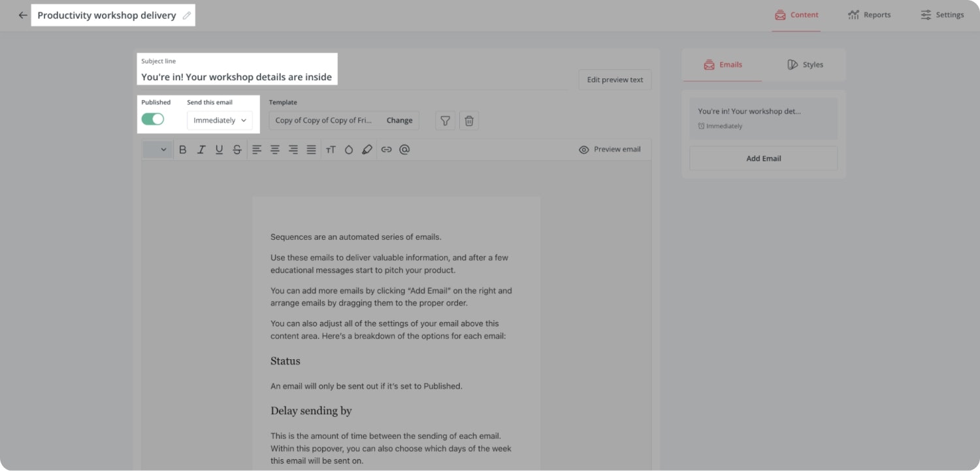Click Preview email with eye icon
This screenshot has height=471, width=980.
(x=610, y=150)
